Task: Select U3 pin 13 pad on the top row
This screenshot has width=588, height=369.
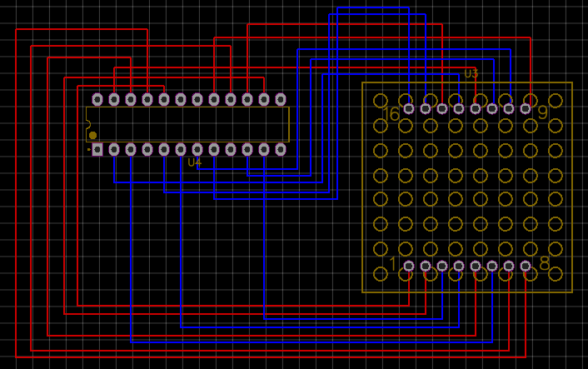Action: click(459, 109)
